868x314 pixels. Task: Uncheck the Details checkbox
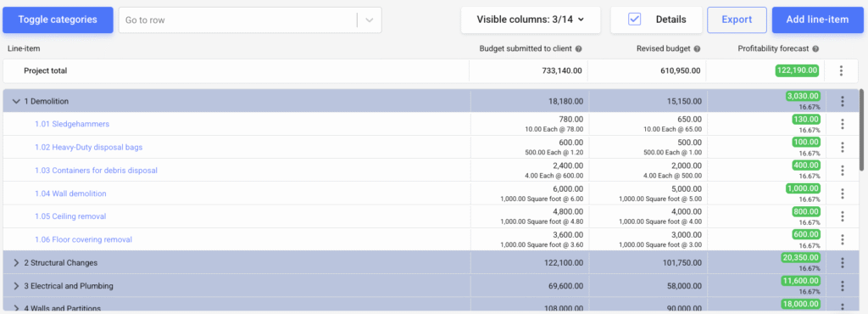tap(634, 20)
